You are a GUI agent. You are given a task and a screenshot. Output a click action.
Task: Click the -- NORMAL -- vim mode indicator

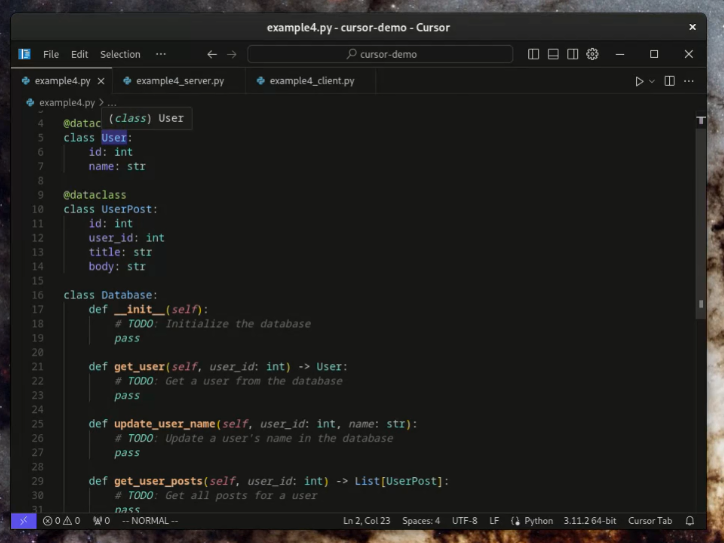[150, 521]
